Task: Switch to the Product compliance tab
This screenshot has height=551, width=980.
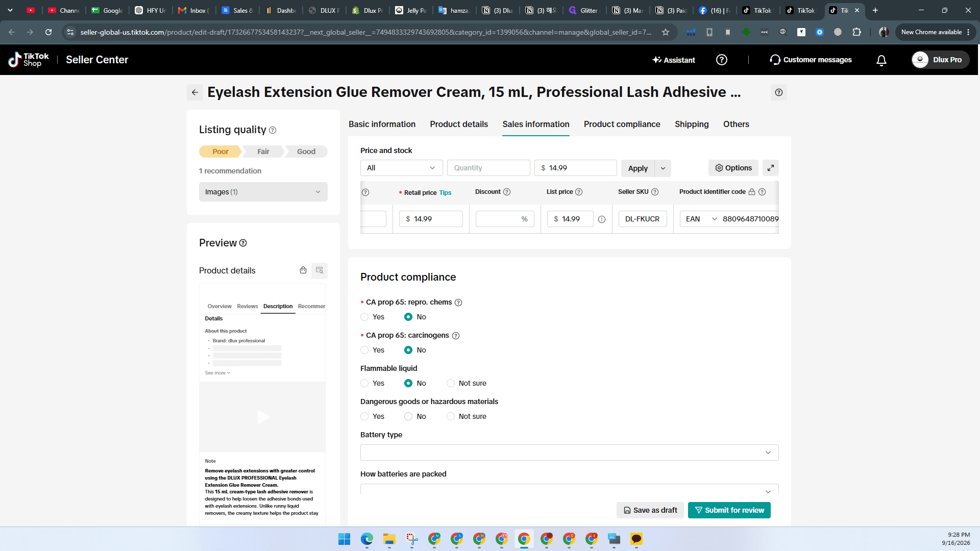Action: 622,124
